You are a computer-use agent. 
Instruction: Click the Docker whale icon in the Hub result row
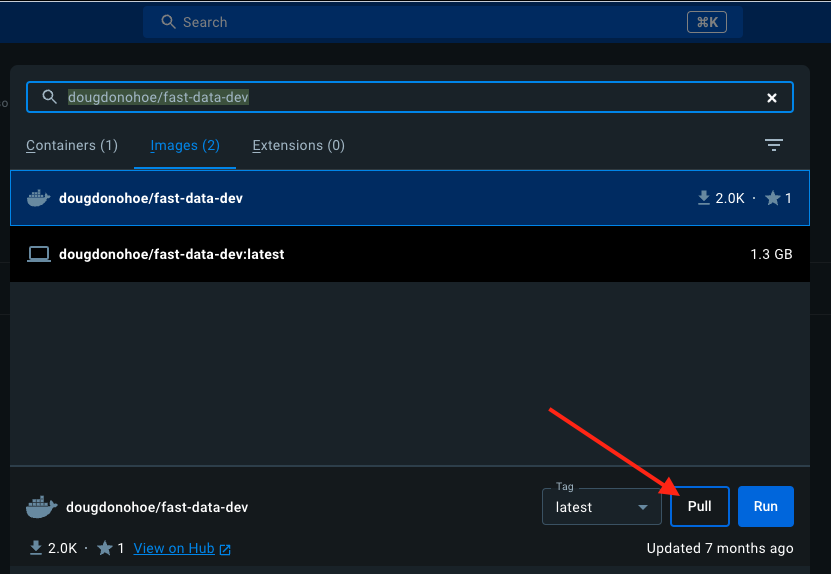coord(38,198)
